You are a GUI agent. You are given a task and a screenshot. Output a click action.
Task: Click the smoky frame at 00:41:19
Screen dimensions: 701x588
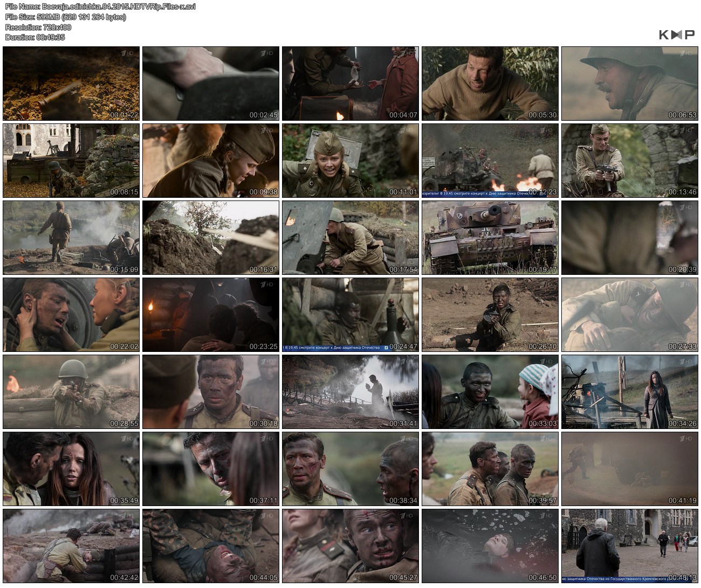pyautogui.click(x=629, y=469)
